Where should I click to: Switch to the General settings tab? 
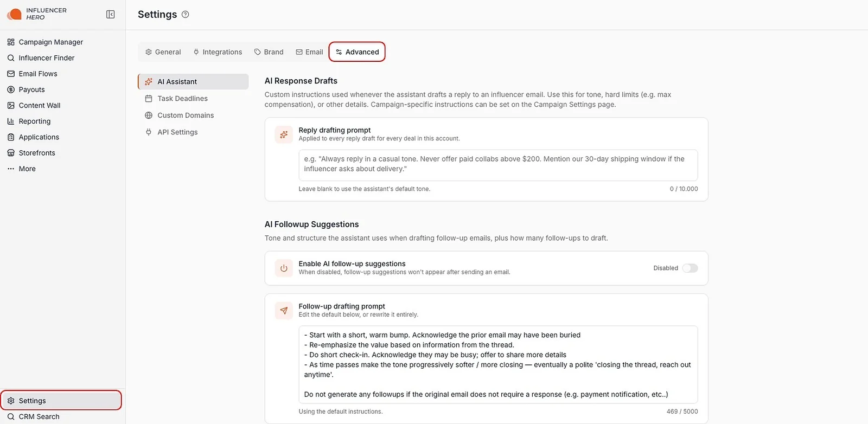(x=163, y=52)
